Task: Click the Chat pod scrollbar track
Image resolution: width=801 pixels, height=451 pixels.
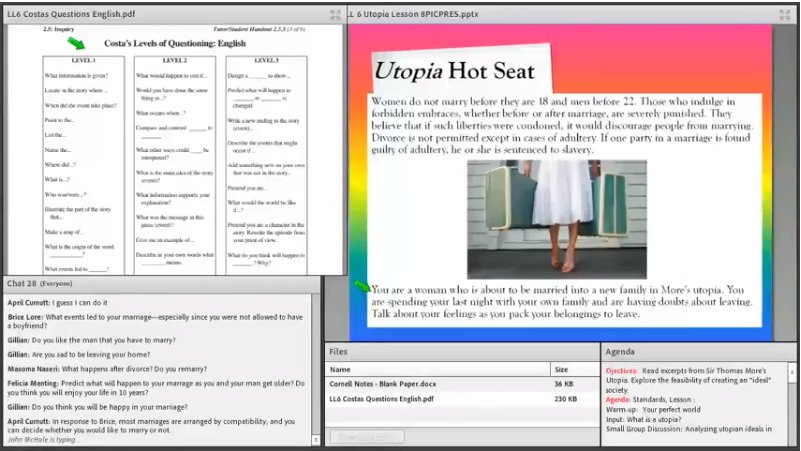Action: click(316, 364)
